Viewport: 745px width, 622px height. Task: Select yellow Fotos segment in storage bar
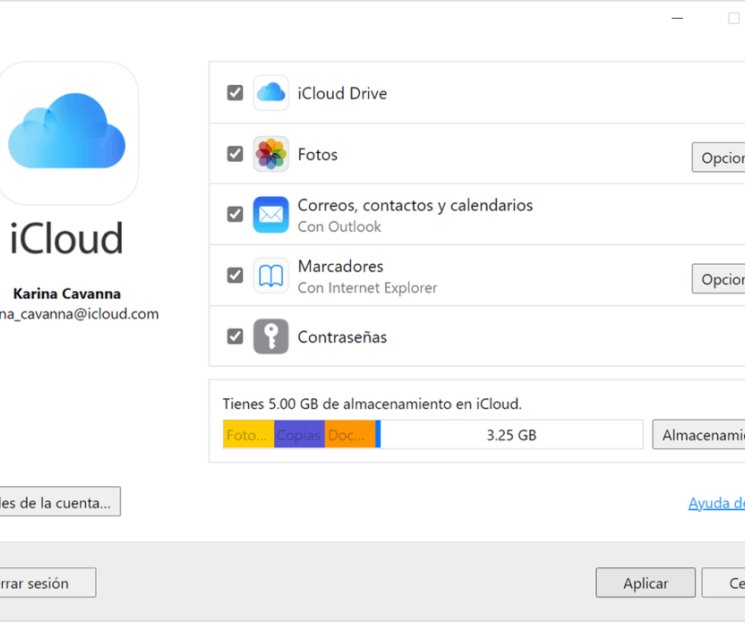[x=248, y=434]
